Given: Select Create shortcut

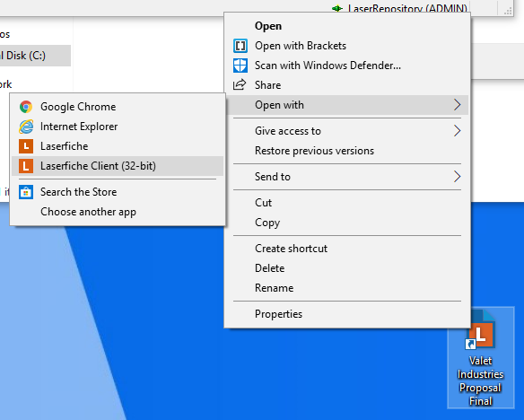Looking at the screenshot, I should coord(347,249).
